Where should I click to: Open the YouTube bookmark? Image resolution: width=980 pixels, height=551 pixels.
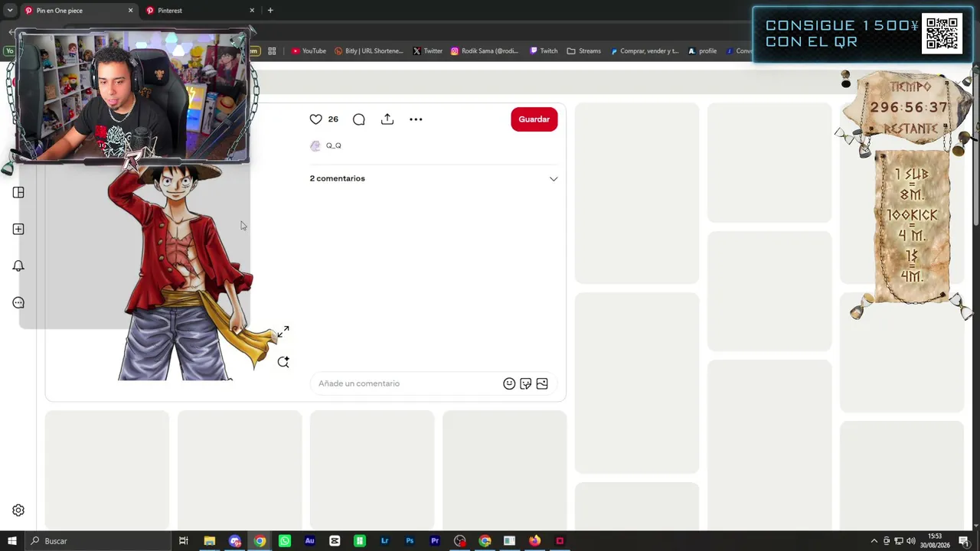(309, 51)
